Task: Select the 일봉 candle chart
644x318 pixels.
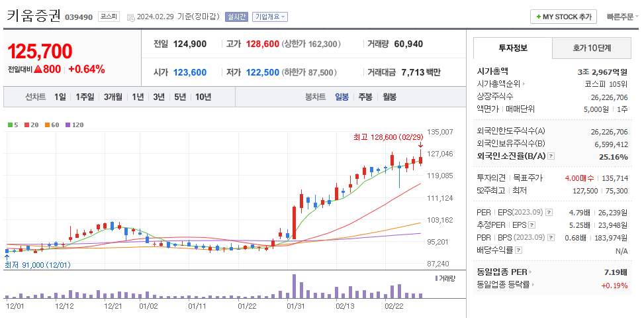Action: coord(342,97)
